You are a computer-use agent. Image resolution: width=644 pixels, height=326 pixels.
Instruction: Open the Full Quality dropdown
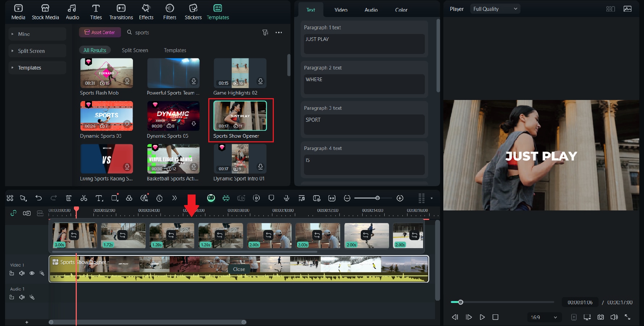pos(495,9)
